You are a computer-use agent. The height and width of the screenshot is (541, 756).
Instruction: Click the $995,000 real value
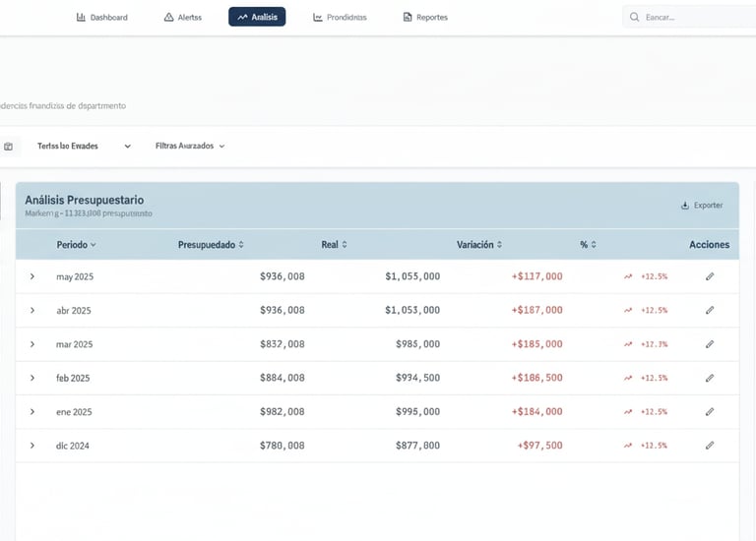click(417, 411)
